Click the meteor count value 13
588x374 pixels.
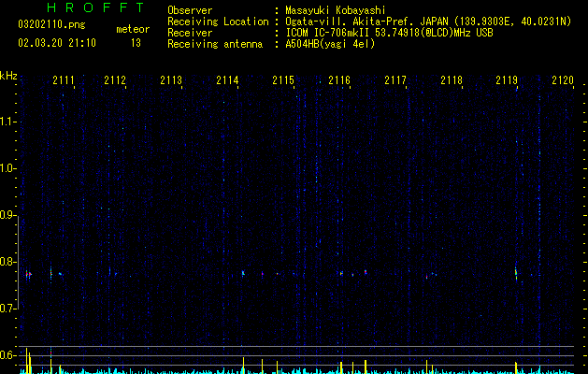tap(136, 43)
